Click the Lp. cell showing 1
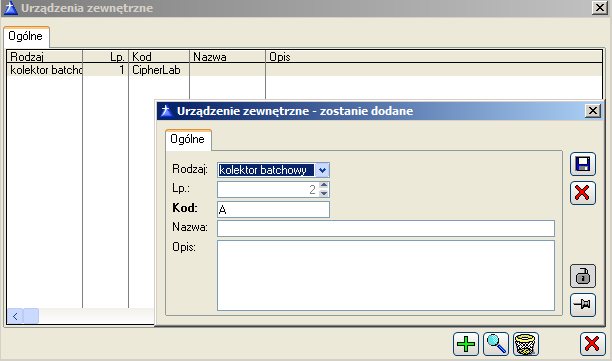This screenshot has height=361, width=612. click(x=105, y=70)
